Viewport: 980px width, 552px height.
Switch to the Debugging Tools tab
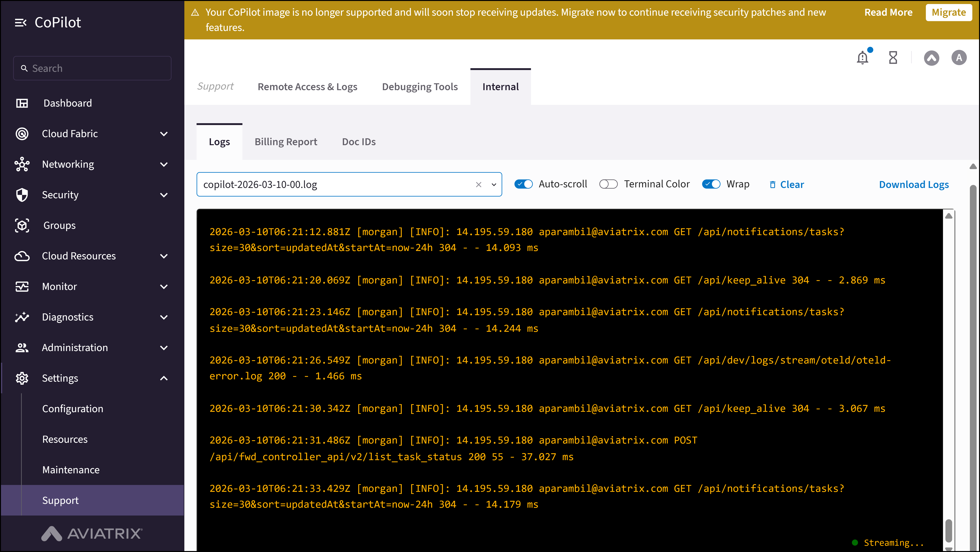(420, 86)
